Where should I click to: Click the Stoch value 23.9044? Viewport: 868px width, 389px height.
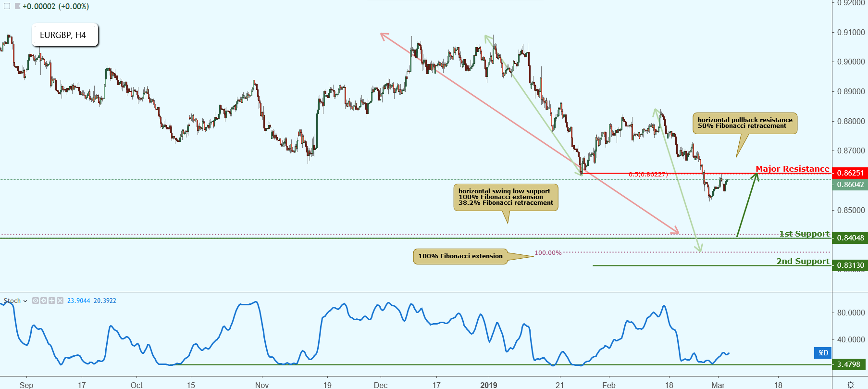click(x=79, y=301)
